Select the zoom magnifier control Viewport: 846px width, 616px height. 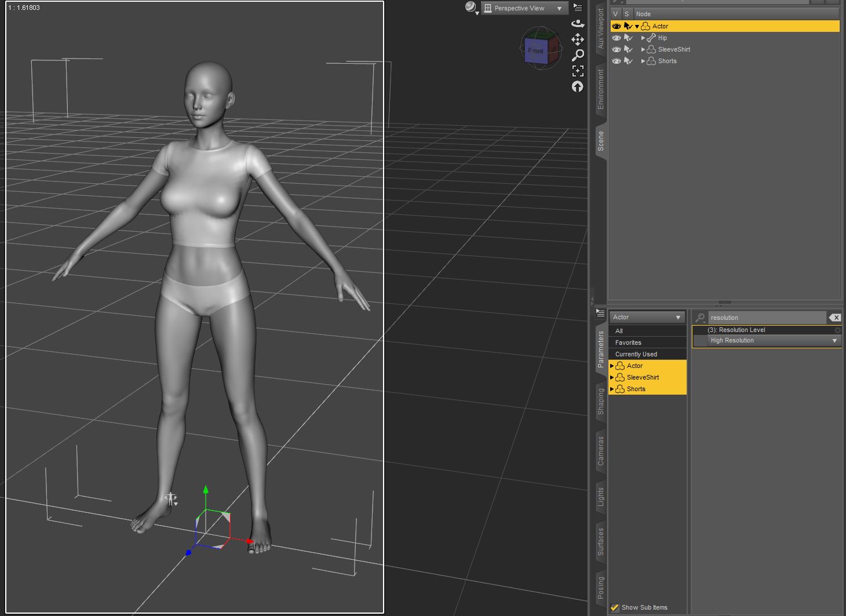click(x=578, y=55)
